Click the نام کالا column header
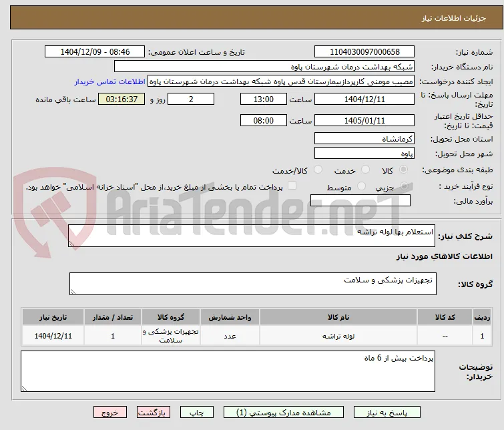 click(338, 317)
